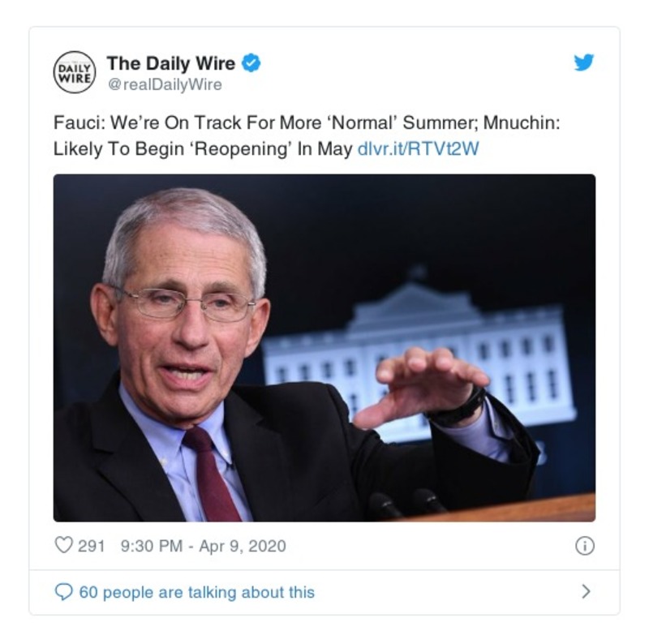649x644 pixels.
Task: Open the tweet info circle icon
Action: (585, 546)
